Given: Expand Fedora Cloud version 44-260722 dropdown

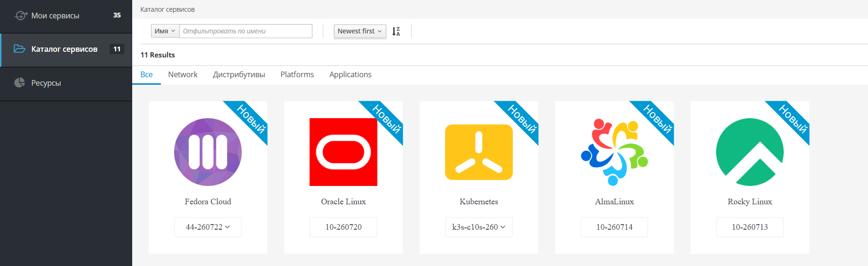Looking at the screenshot, I should pos(208,227).
